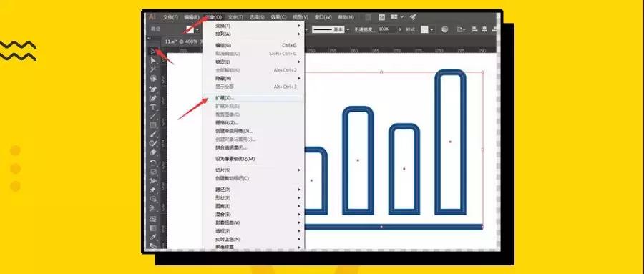Choose 拼合透明度(F)... entry
Screen dimensions: 644x274
coord(253,147)
